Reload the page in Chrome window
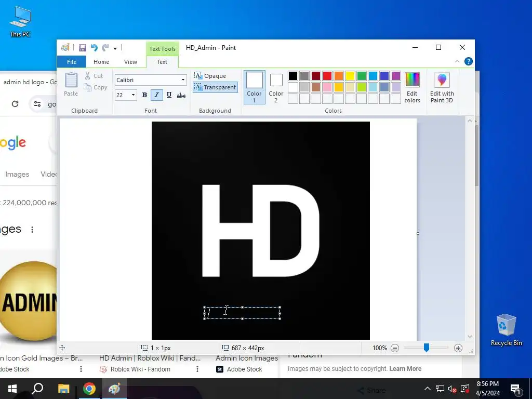Viewport: 532px width, 399px height. 15,104
